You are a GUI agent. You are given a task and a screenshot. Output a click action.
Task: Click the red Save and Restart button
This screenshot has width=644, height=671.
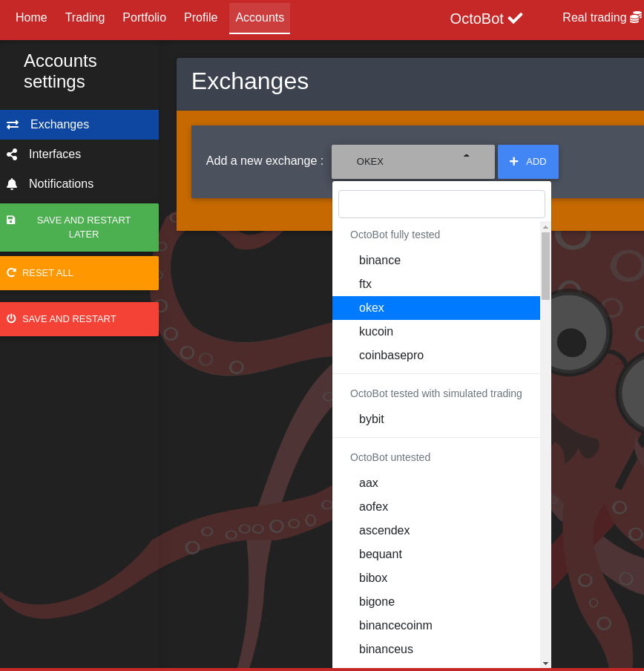(x=79, y=319)
